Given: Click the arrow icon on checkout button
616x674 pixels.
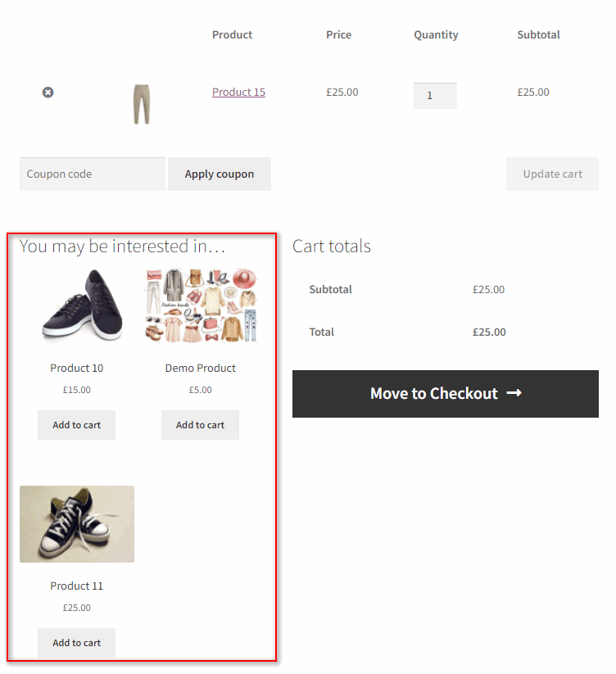Looking at the screenshot, I should point(514,394).
